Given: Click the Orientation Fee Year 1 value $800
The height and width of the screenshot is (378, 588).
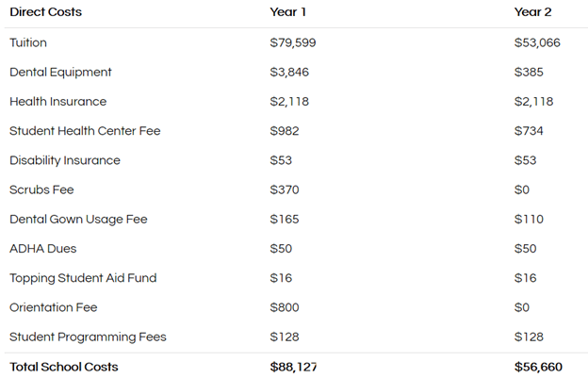Looking at the screenshot, I should (x=285, y=307).
